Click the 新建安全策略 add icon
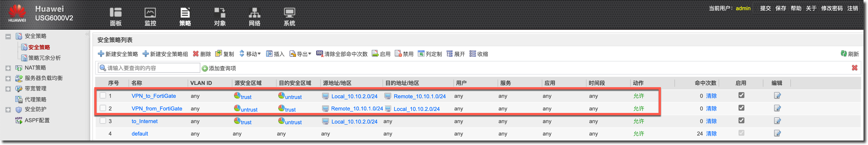Image resolution: width=868 pixels, height=145 pixels. (x=101, y=54)
